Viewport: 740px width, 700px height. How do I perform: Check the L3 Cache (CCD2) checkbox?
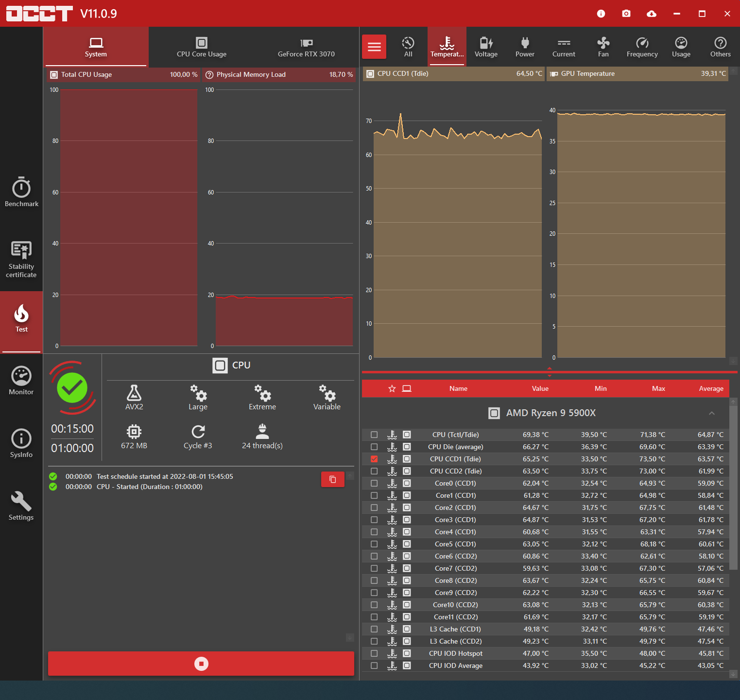(x=374, y=641)
